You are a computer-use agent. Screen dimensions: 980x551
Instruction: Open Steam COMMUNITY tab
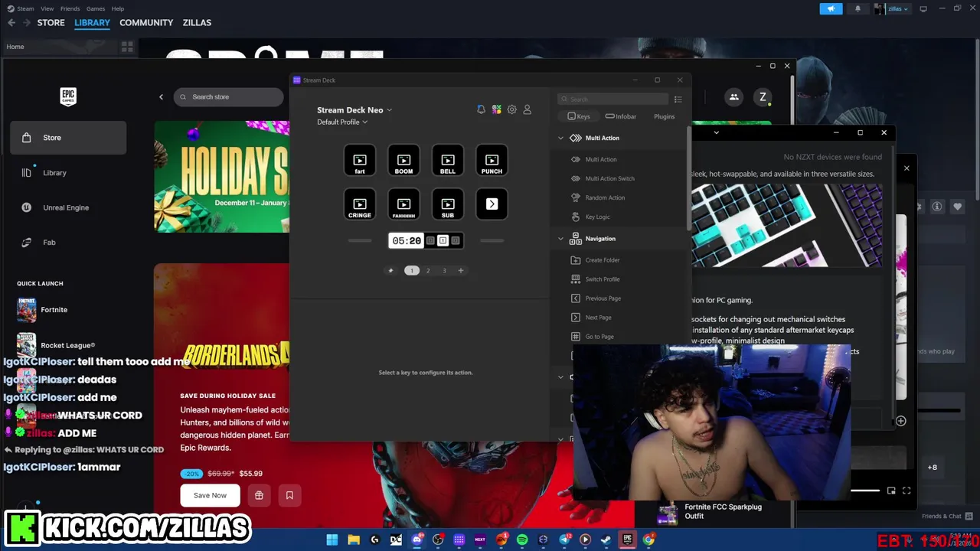tap(146, 23)
